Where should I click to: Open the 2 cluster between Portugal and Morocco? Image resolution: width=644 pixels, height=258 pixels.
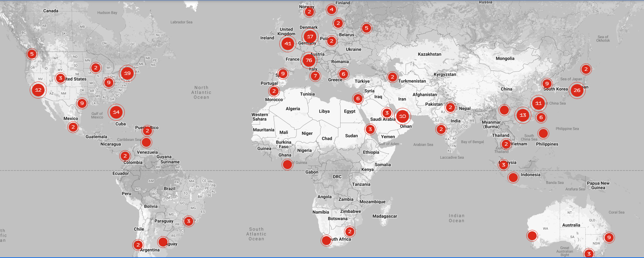point(274,91)
